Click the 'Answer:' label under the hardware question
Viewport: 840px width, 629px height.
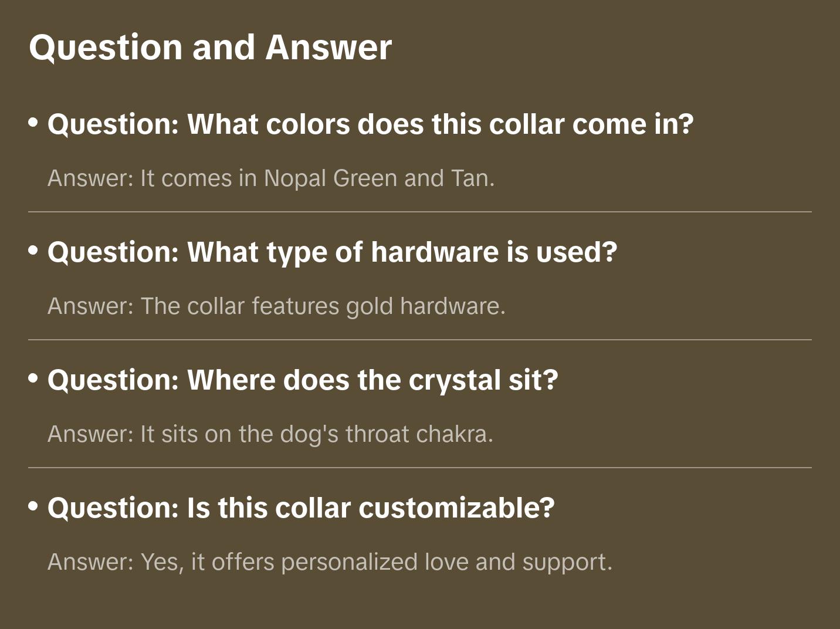point(91,306)
